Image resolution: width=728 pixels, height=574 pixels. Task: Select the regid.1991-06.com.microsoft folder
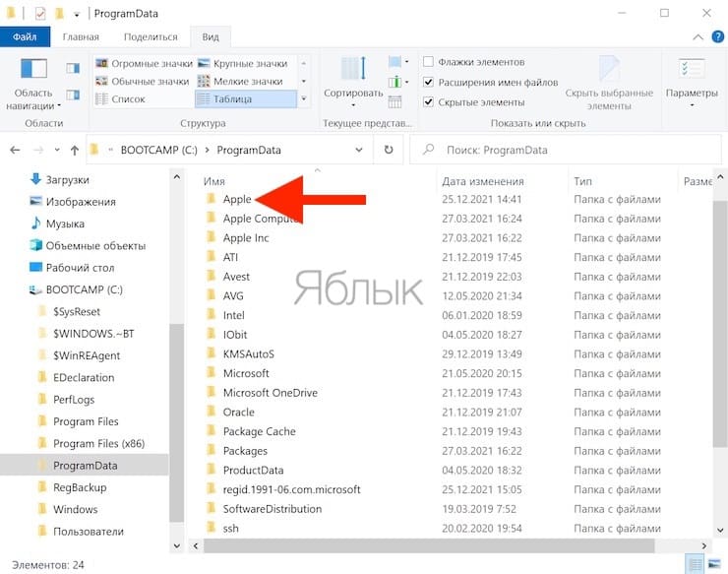[291, 490]
